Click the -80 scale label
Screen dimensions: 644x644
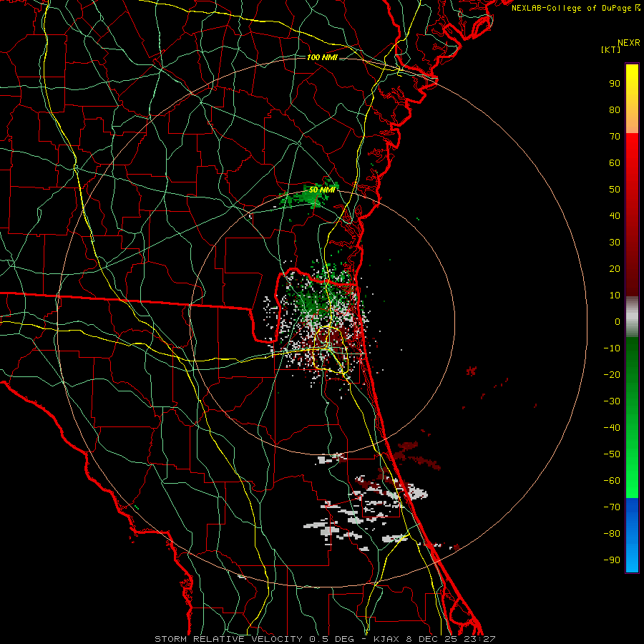pyautogui.click(x=612, y=534)
